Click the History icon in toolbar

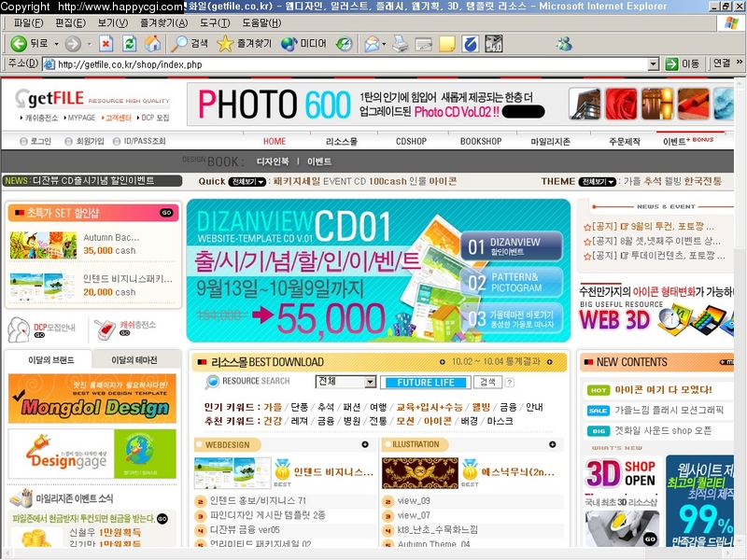coord(344,44)
